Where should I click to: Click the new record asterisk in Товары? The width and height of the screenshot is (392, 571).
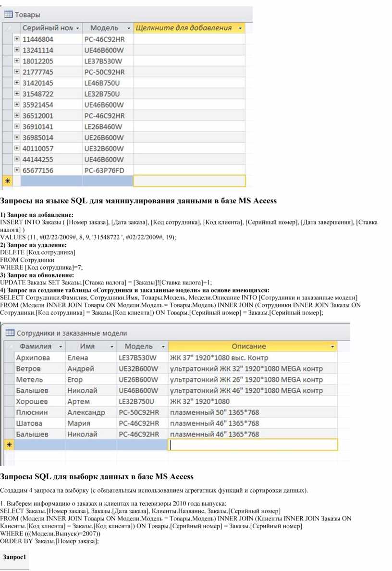7,181
